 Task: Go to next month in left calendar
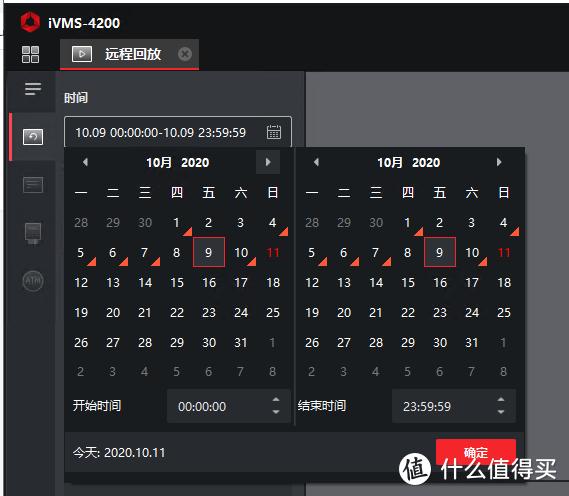click(x=268, y=162)
